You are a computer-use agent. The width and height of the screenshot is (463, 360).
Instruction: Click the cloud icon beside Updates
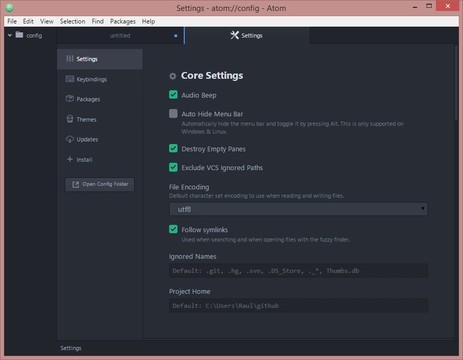point(70,139)
